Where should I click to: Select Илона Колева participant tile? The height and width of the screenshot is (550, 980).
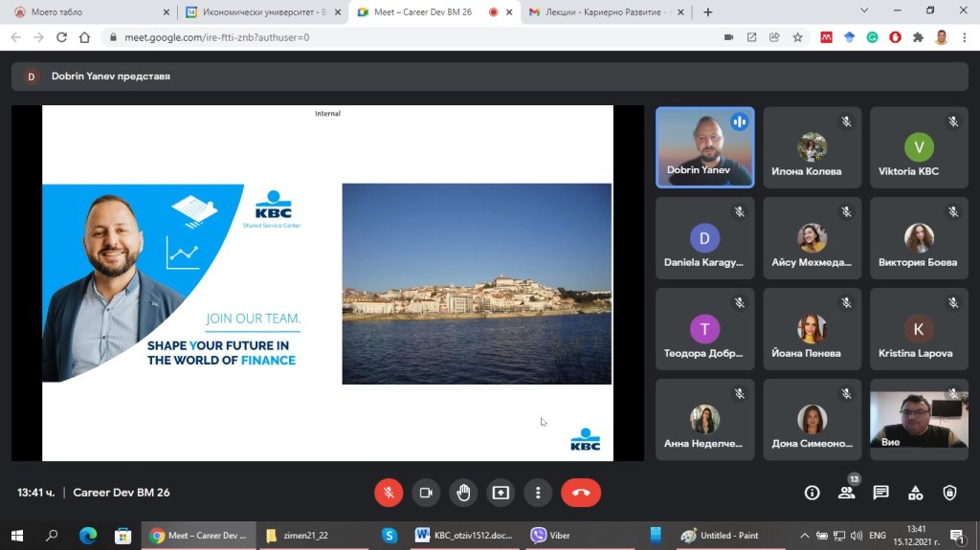point(812,147)
